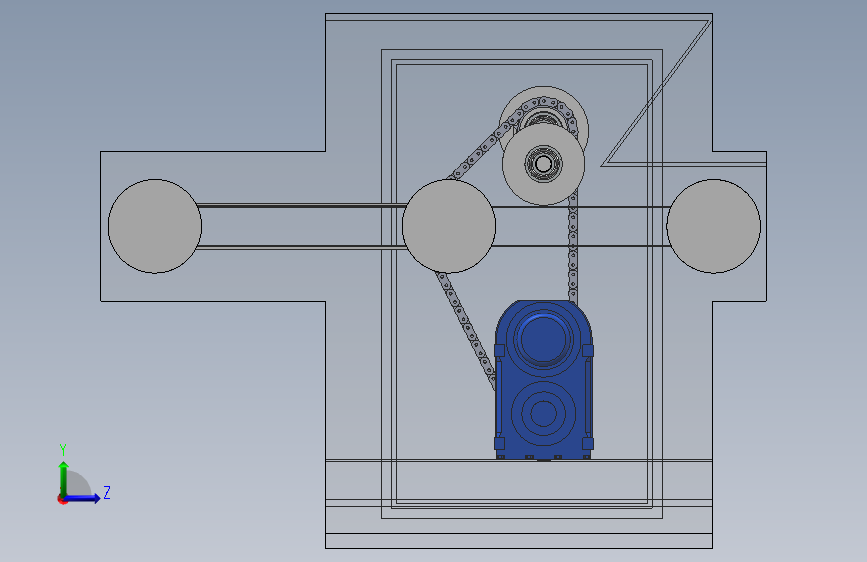Pick the diagonal chain below the center disc
This screenshot has height=562, width=867.
pos(465,330)
